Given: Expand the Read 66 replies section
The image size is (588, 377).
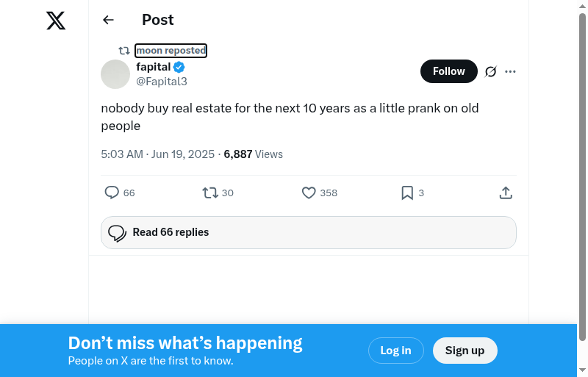Looking at the screenshot, I should pos(309,232).
